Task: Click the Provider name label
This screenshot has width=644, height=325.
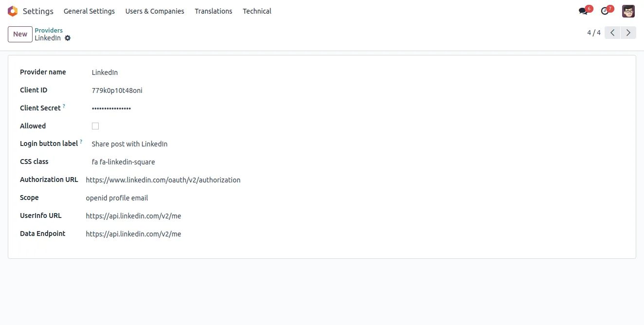Action: [x=43, y=72]
